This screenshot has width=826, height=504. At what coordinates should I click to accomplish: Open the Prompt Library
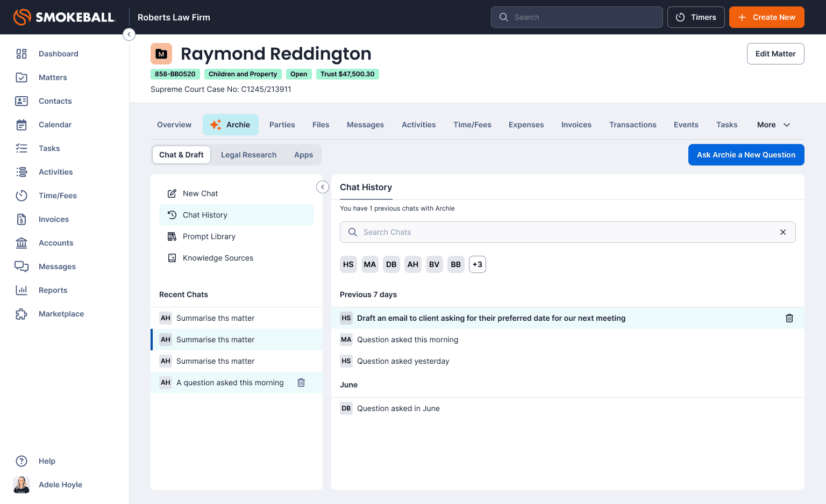(x=237, y=236)
